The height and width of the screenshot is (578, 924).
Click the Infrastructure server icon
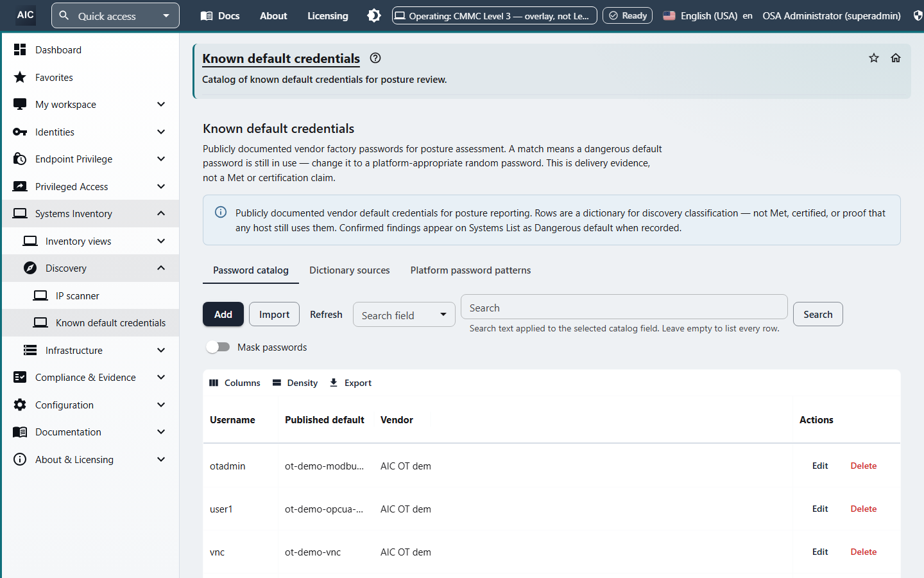30,350
